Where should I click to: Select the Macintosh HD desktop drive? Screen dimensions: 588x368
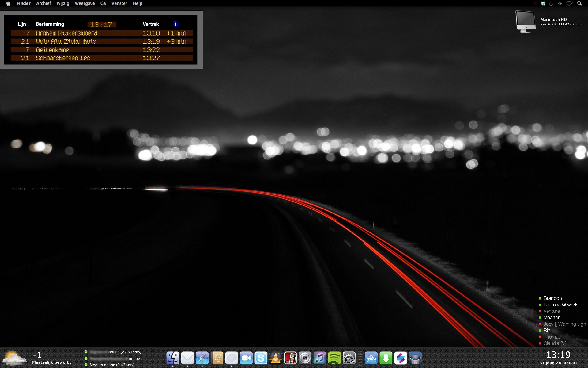526,21
